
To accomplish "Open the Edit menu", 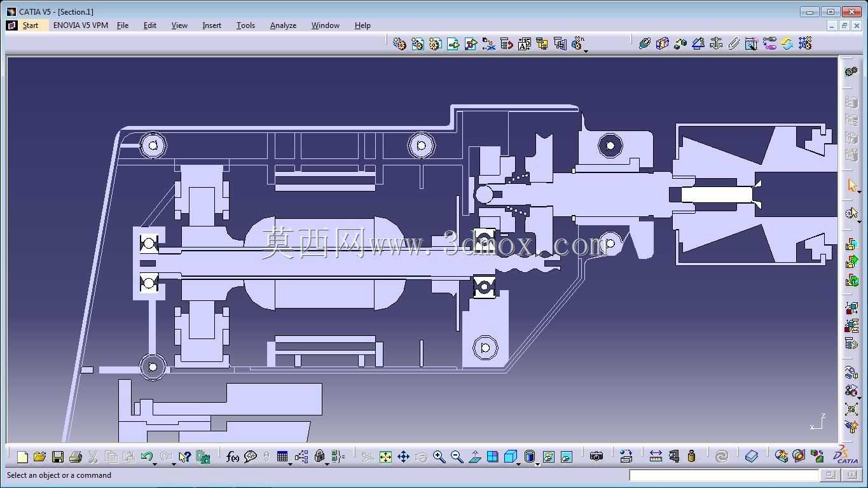I will click(x=150, y=25).
